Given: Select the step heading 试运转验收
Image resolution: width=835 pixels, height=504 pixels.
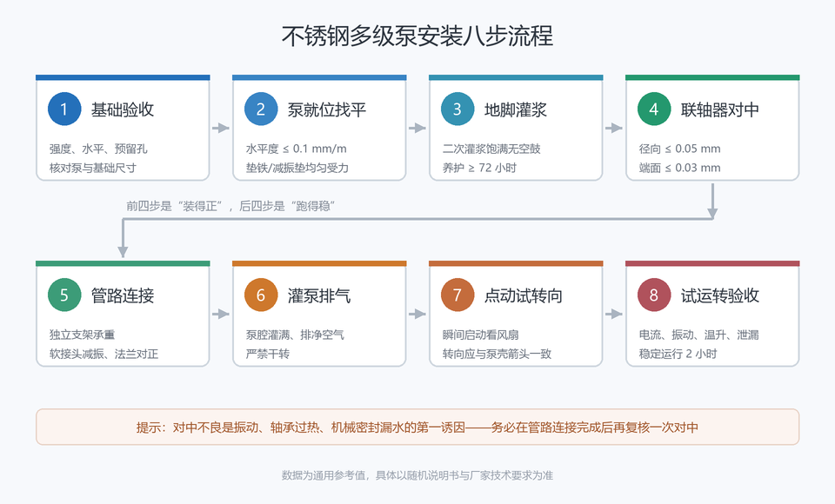Looking at the screenshot, I should pos(720,295).
